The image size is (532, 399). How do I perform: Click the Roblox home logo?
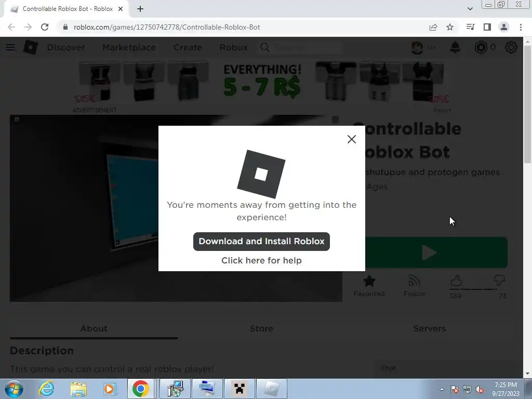click(x=30, y=47)
